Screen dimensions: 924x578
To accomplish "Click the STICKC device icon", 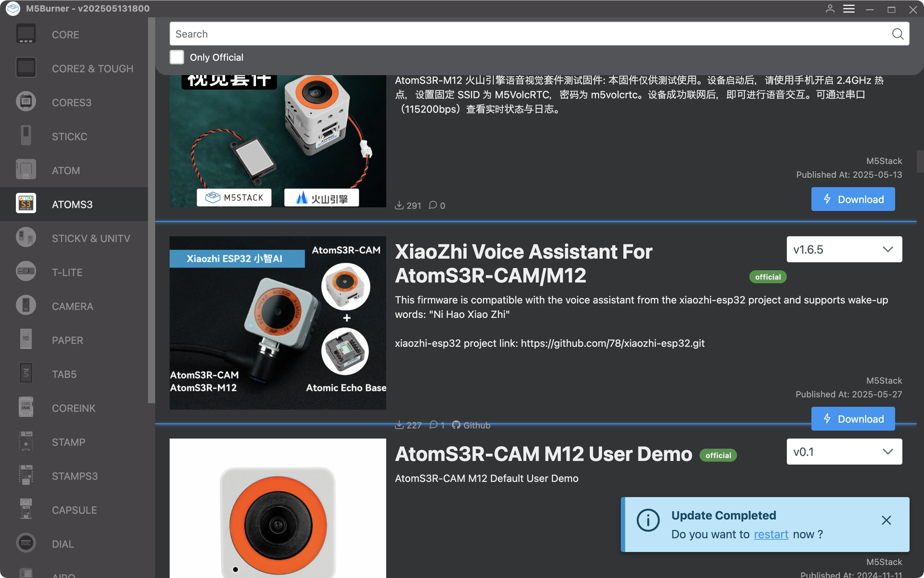I will [26, 136].
